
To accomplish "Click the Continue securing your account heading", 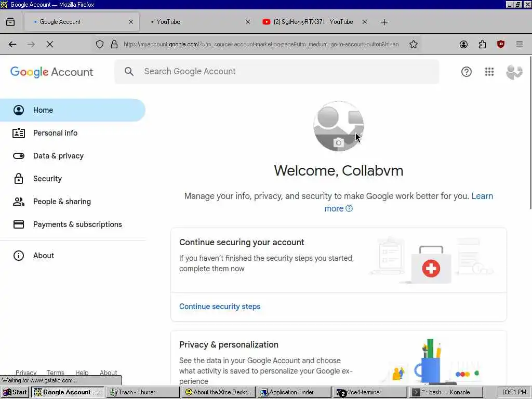I will [x=242, y=242].
